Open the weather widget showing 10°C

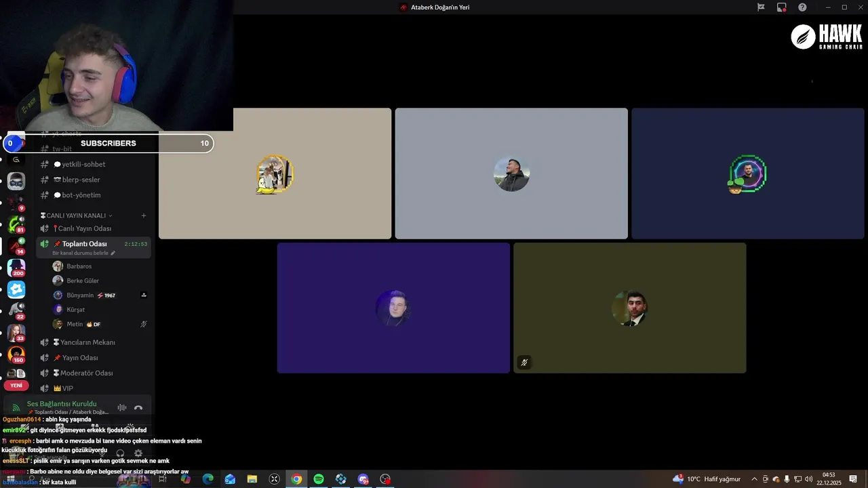click(707, 479)
